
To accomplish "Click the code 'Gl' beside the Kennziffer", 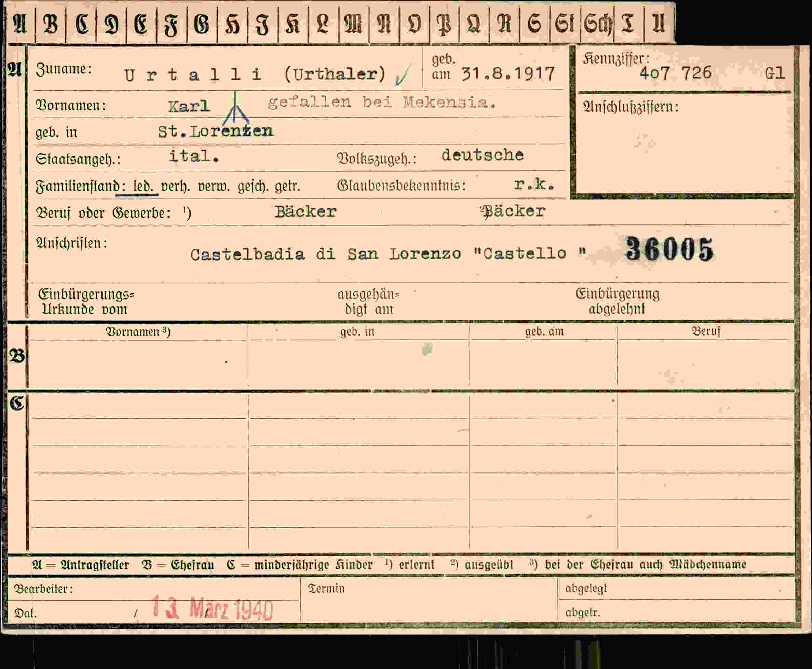I will [x=774, y=73].
